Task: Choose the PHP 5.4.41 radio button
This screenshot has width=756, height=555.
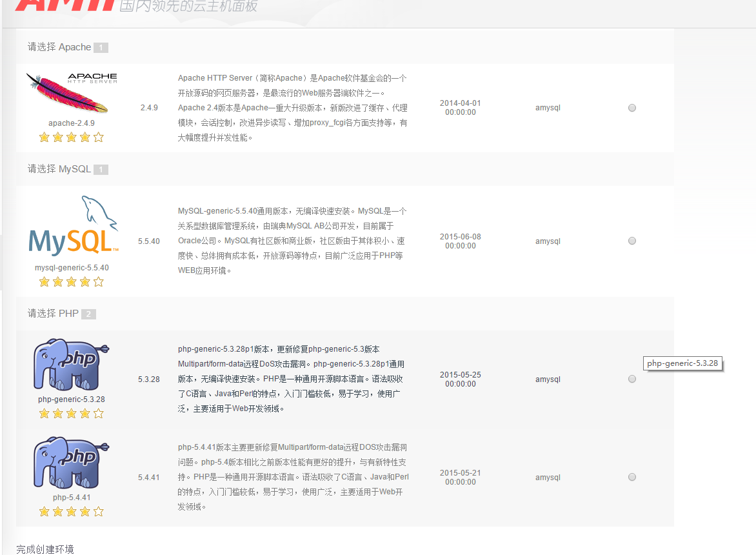Action: click(632, 477)
